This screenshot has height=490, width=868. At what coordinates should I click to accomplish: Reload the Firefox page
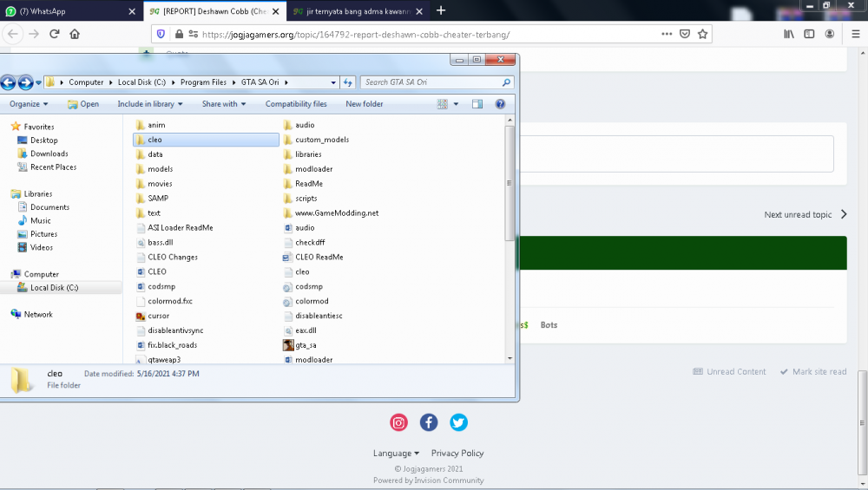[x=54, y=34]
